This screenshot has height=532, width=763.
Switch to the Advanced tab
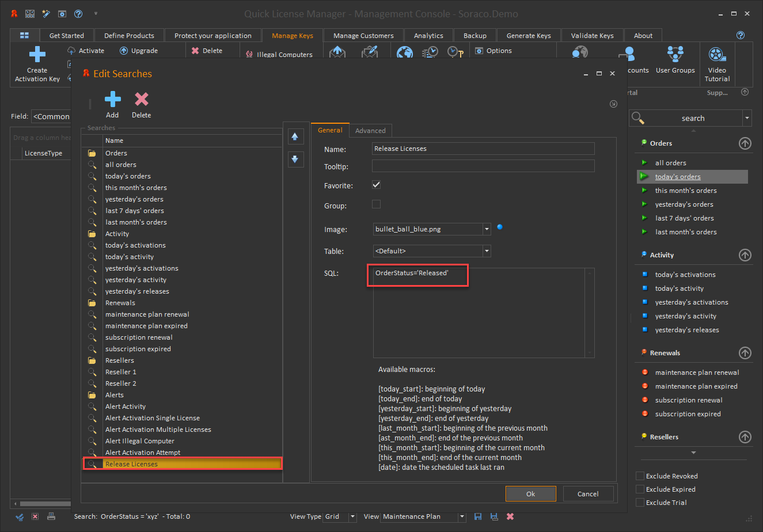click(370, 131)
